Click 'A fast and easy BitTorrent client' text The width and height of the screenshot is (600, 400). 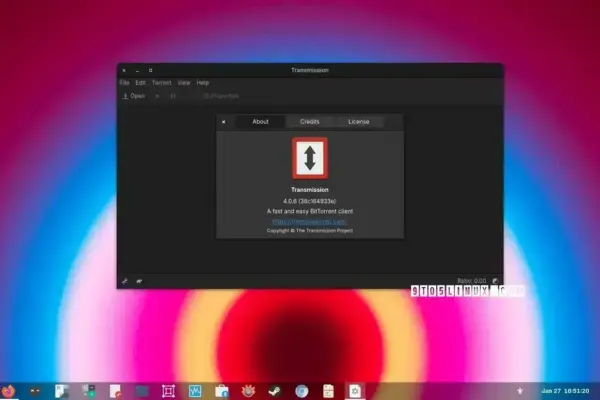tap(310, 211)
